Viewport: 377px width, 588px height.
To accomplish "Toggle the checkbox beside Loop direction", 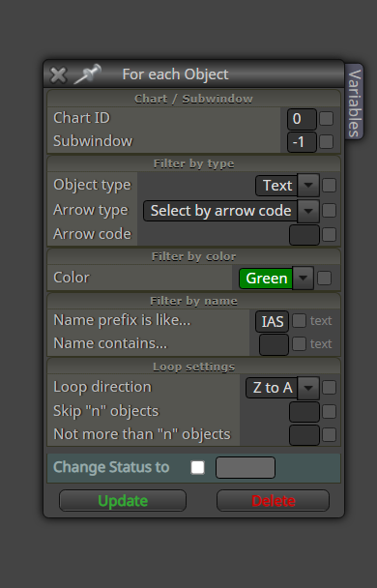I will [329, 388].
